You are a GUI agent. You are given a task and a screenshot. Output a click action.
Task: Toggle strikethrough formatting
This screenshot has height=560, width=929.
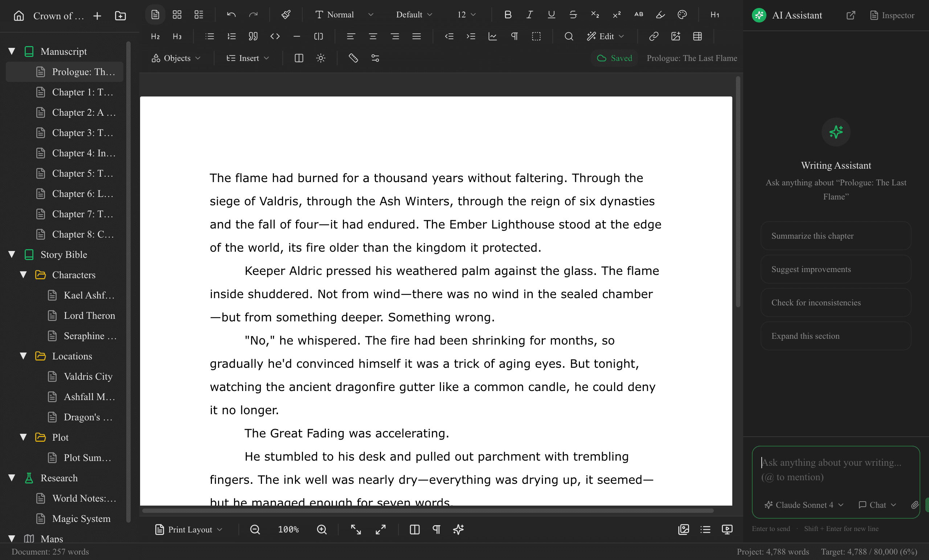click(x=573, y=15)
